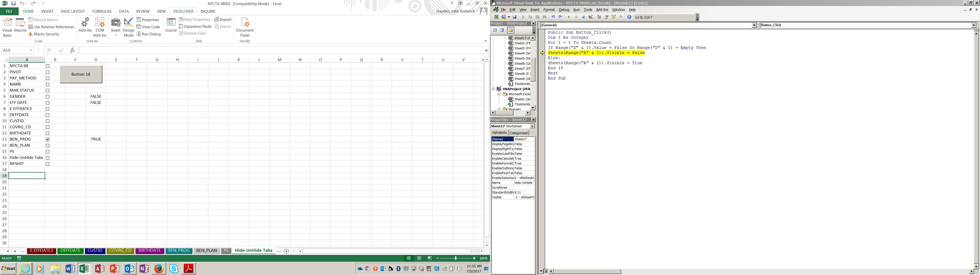Screen dimensions: 980x275
Task: Open Visual Basic from the Developer ribbon
Action: pyautogui.click(x=7, y=27)
